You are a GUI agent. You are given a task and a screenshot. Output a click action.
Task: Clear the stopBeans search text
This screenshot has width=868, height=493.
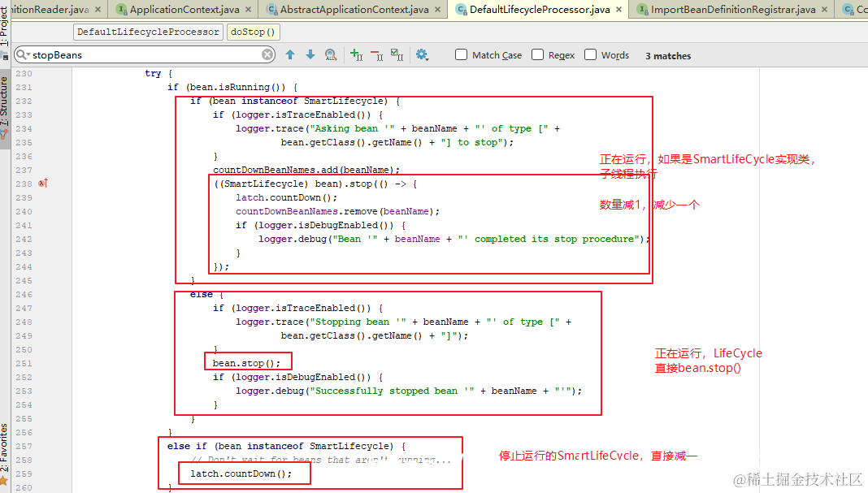pyautogui.click(x=267, y=54)
